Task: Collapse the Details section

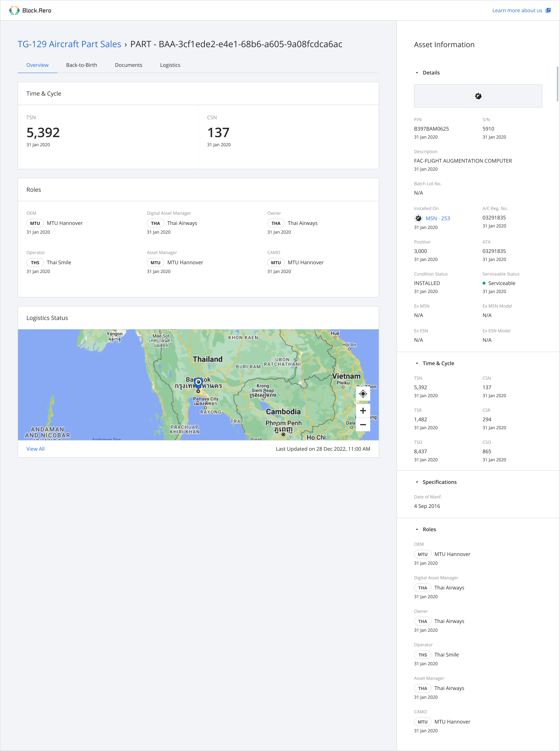Action: pos(417,73)
